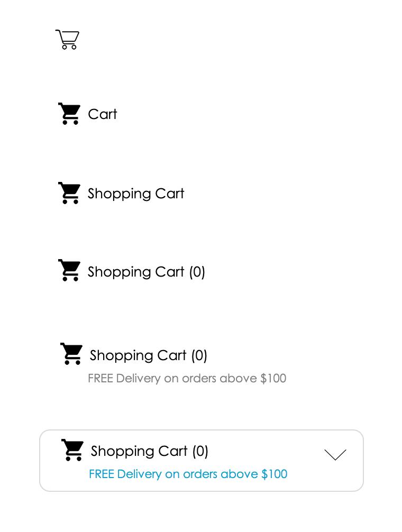Image resolution: width=402 pixels, height=532 pixels.
Task: Click "(0)" count inside the bordered box
Action: [200, 451]
